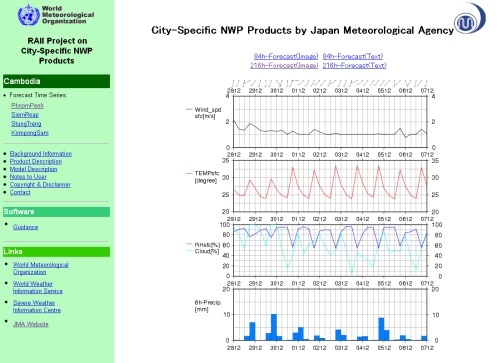Open the StungTreng forecast link
Screen dimensions: 500x363
[26, 124]
